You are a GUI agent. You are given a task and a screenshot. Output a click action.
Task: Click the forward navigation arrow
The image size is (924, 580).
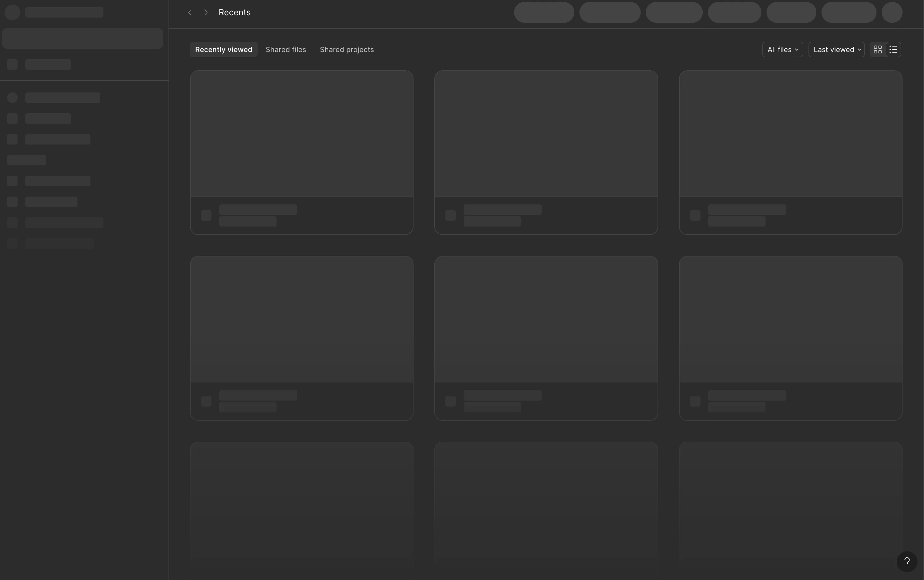click(206, 12)
